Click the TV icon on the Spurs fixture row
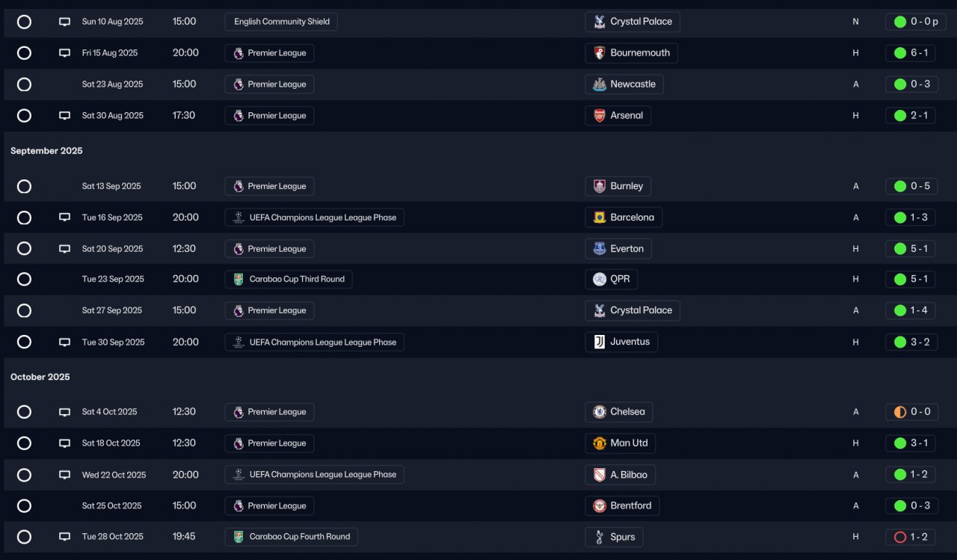 click(x=65, y=537)
